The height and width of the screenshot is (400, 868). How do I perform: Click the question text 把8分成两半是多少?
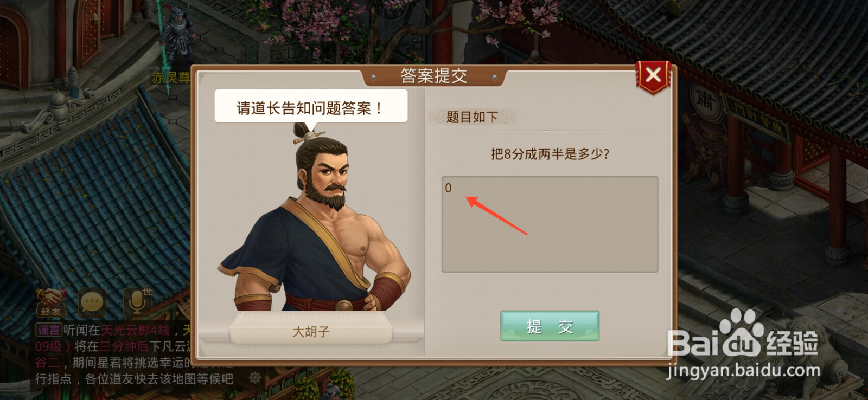click(x=550, y=154)
